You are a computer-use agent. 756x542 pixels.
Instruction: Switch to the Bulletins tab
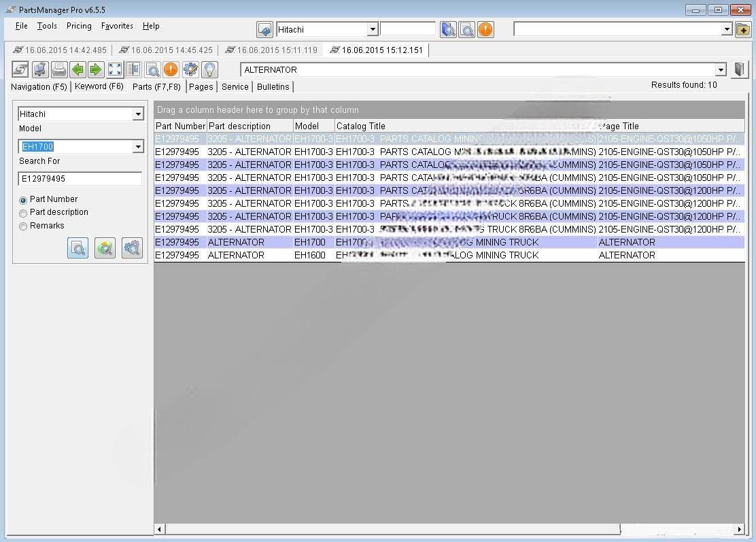tap(273, 86)
